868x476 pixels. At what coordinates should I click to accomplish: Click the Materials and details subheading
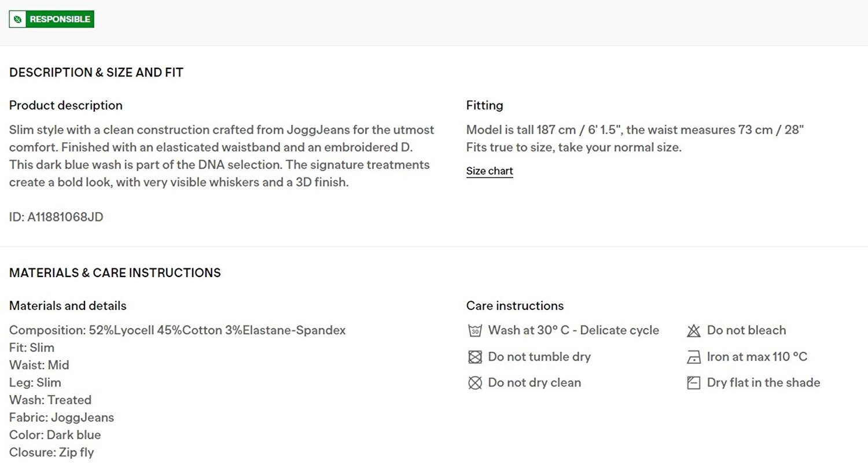68,305
